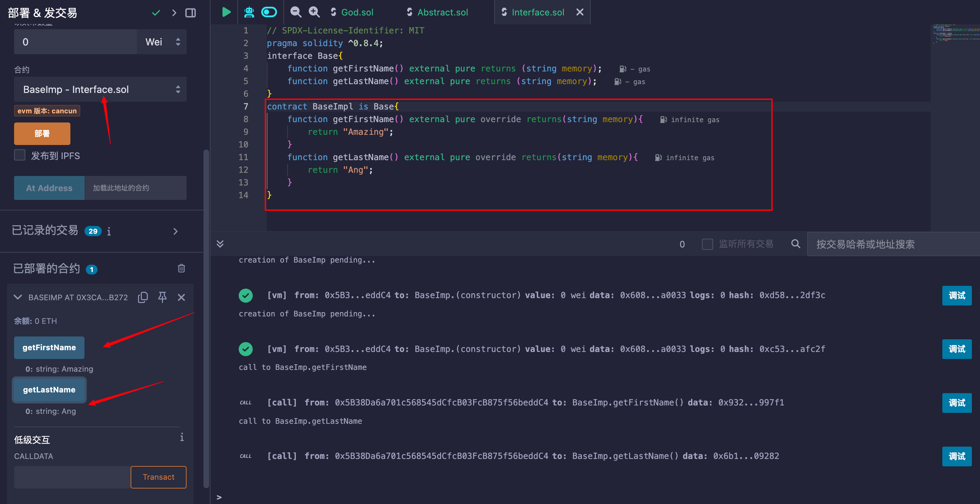Toggle the AI copilot switch in toolbar

point(269,12)
